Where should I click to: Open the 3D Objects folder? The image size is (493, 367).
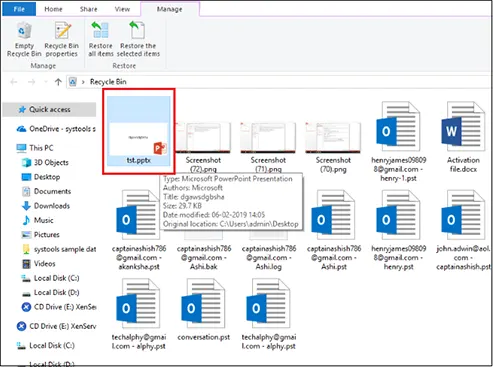coord(45,162)
